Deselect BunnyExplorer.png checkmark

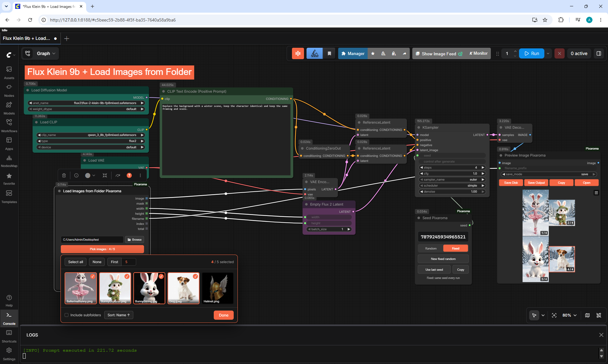click(x=127, y=276)
